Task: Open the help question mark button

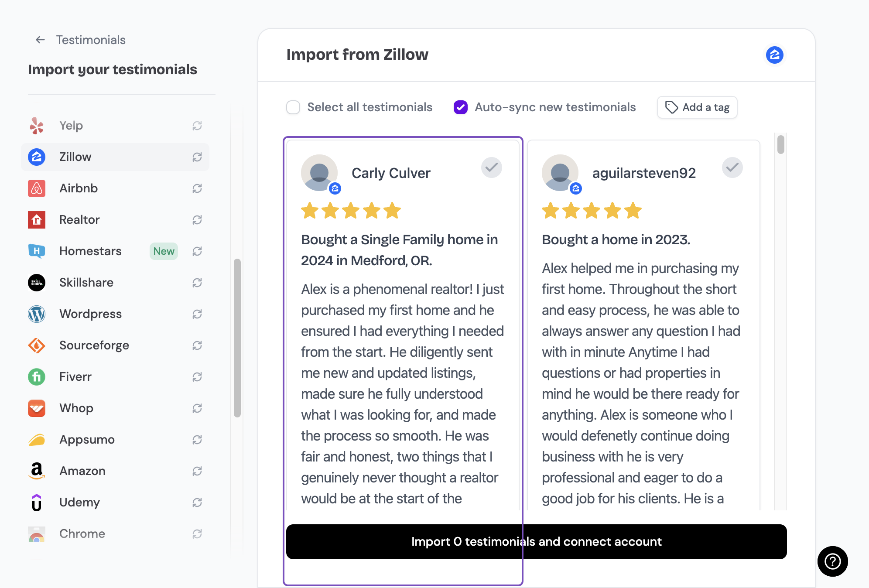Action: [832, 561]
